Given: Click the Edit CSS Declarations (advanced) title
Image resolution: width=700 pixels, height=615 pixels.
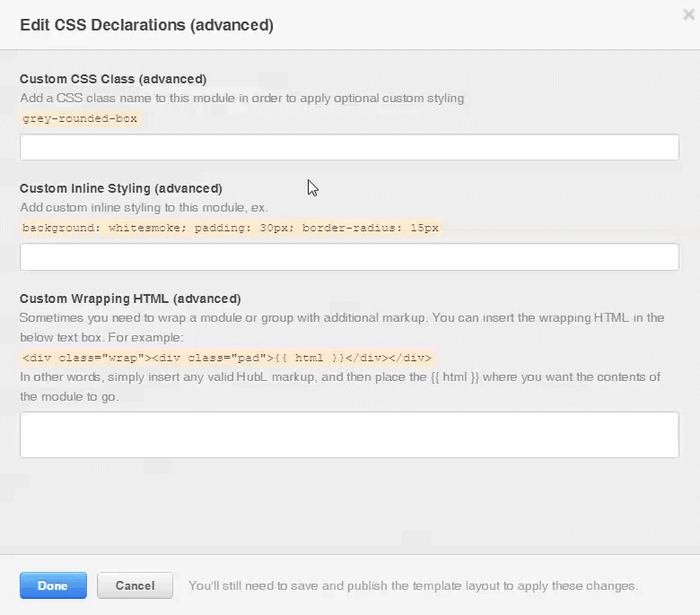Looking at the screenshot, I should tap(147, 25).
